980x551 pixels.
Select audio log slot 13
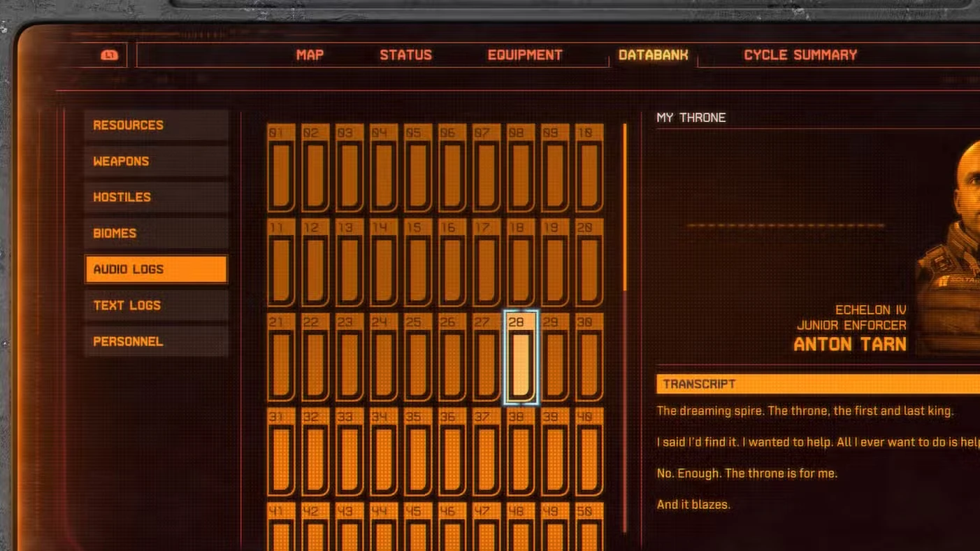tap(349, 263)
